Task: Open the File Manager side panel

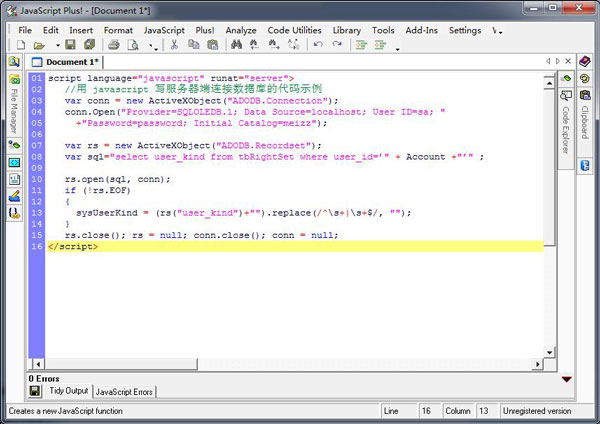Action: (x=14, y=104)
